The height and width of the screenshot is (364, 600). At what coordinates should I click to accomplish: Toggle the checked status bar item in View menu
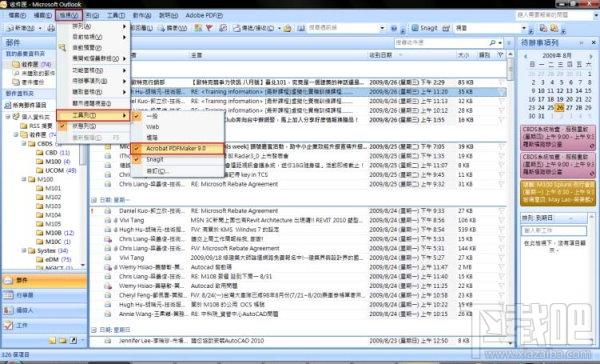coord(63,126)
